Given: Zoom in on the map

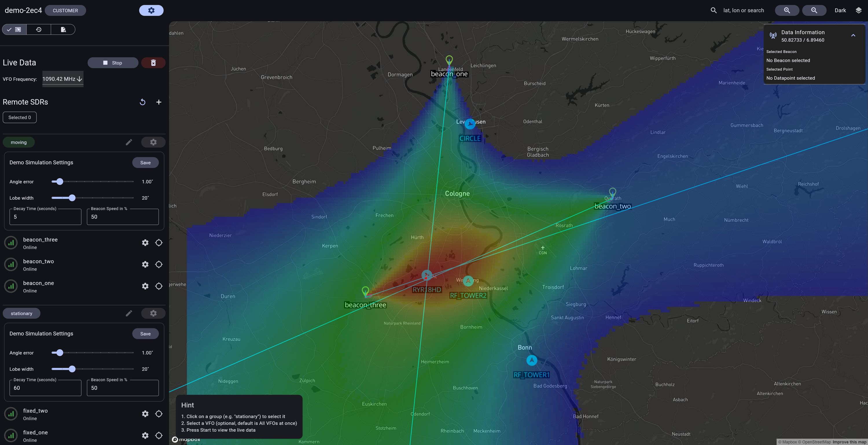Looking at the screenshot, I should [787, 10].
